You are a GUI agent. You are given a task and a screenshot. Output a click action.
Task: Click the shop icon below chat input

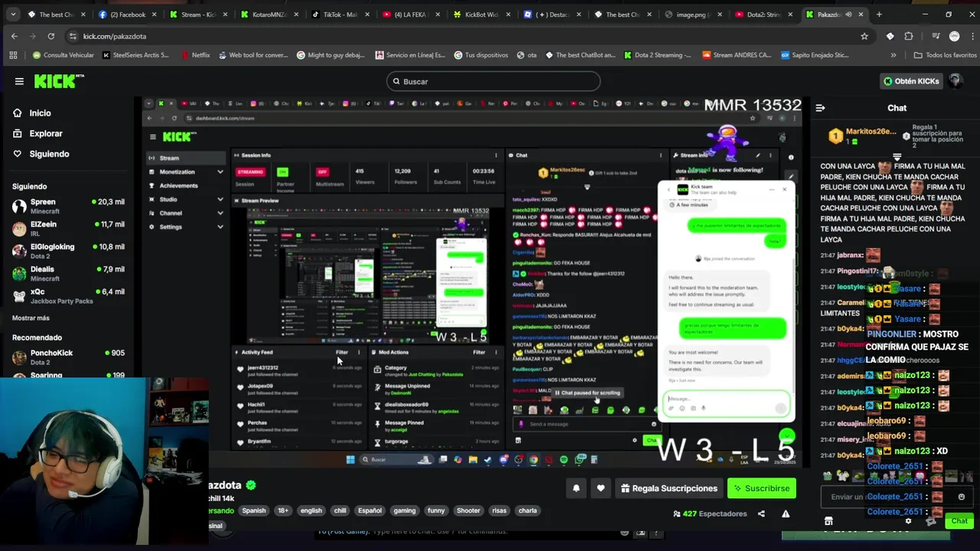828,521
